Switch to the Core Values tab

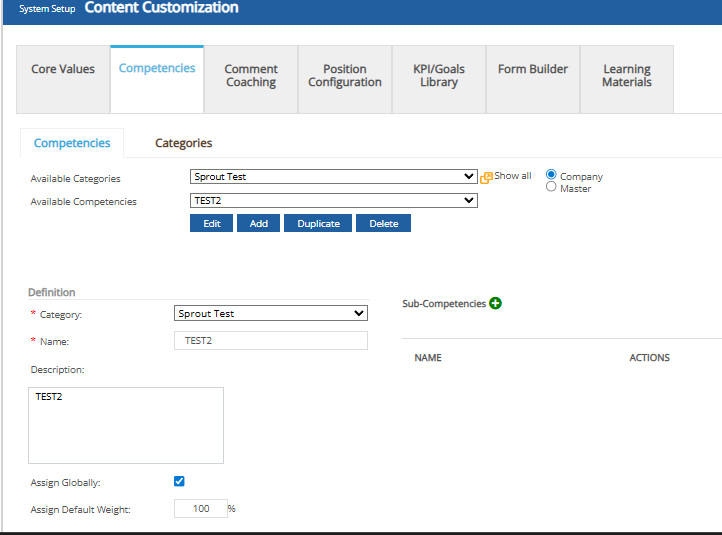tap(63, 70)
